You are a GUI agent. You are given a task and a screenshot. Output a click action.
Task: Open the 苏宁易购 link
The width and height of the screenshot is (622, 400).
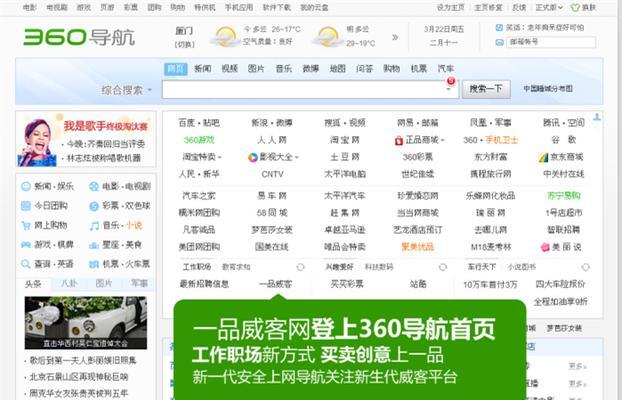[563, 196]
